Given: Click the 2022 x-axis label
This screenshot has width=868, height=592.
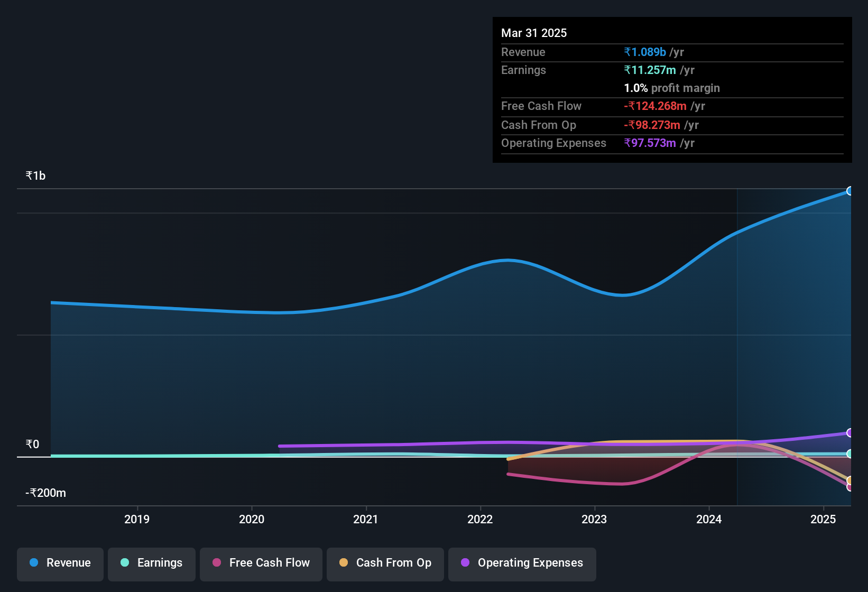Looking at the screenshot, I should point(480,519).
